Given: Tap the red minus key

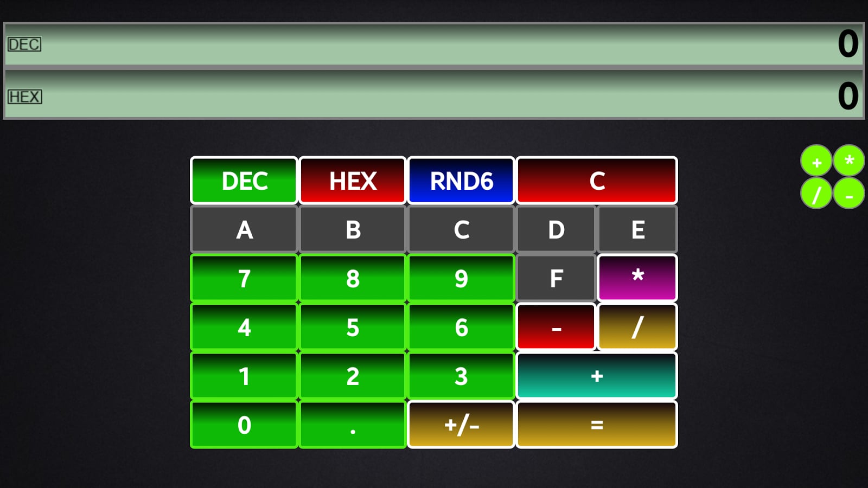Looking at the screenshot, I should pos(556,327).
